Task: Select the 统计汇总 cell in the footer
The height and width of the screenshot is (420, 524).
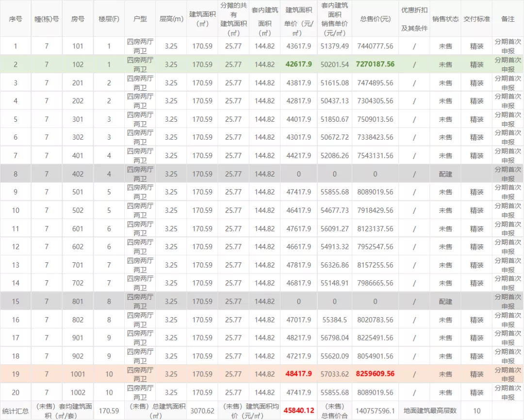Action: (x=16, y=411)
